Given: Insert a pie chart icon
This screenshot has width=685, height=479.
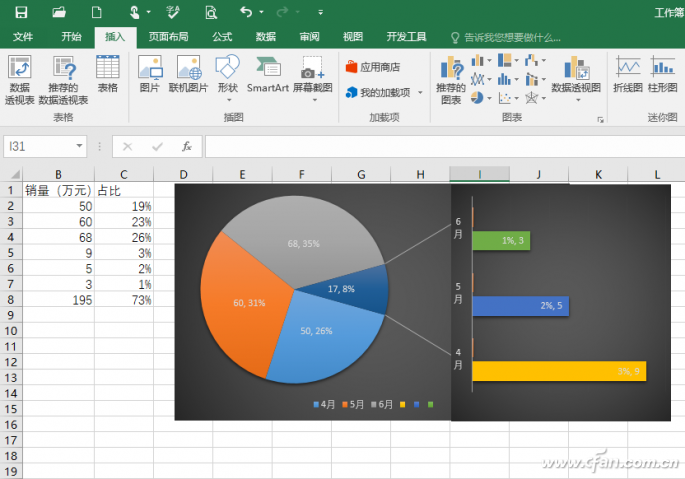Looking at the screenshot, I should click(x=477, y=97).
